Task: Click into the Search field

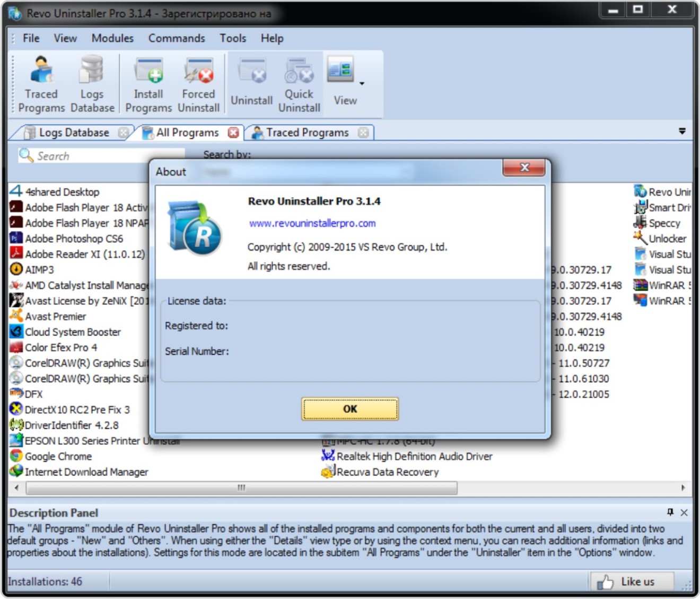Action: [x=101, y=156]
